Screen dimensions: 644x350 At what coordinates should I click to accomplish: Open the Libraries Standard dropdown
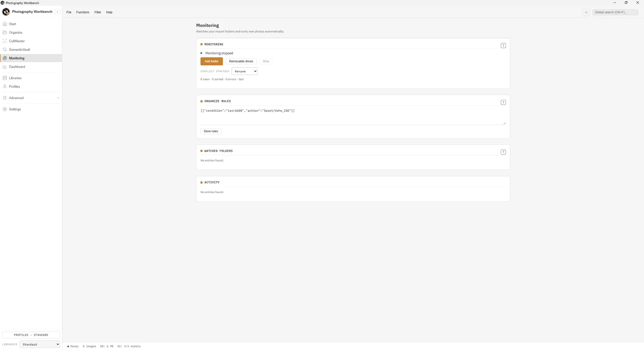point(40,344)
